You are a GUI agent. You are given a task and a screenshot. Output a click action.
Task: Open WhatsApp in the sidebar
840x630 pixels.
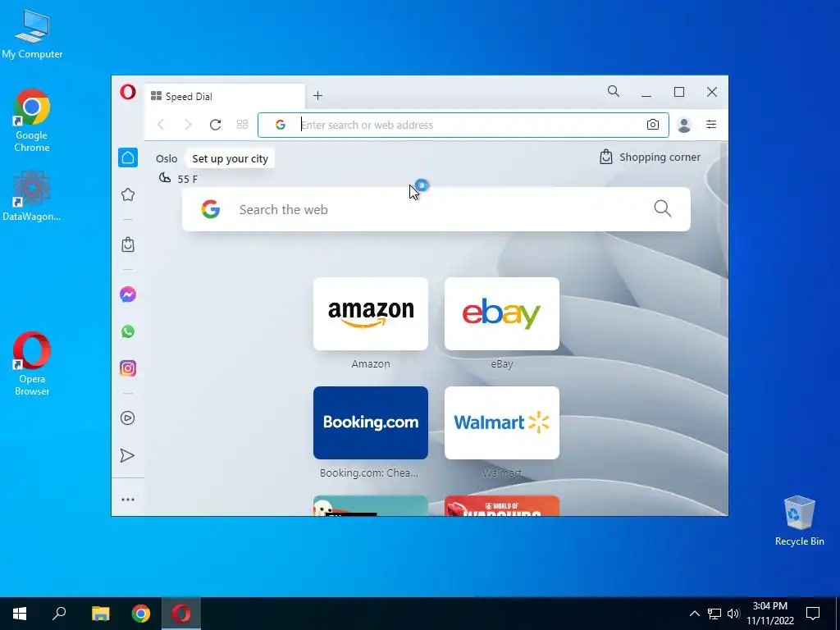coord(128,331)
